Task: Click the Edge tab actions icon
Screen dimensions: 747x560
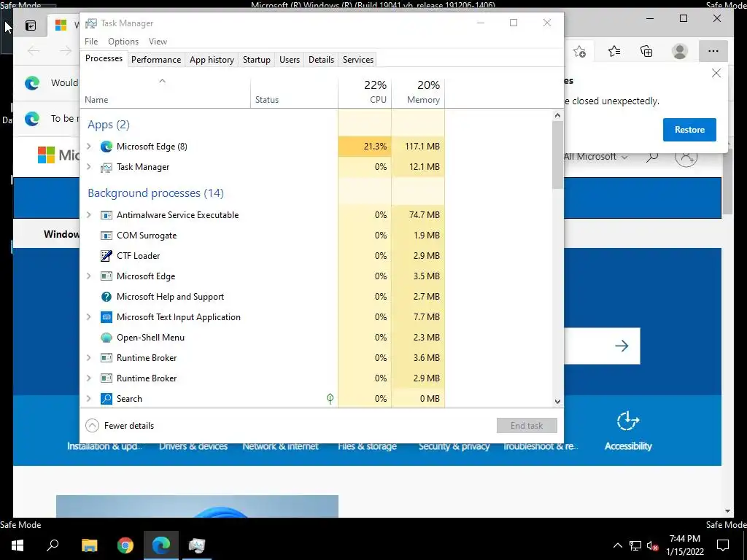Action: coord(31,26)
